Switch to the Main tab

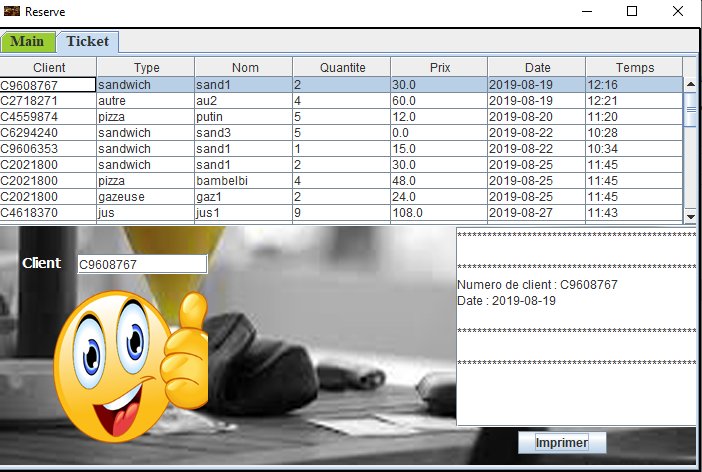27,41
